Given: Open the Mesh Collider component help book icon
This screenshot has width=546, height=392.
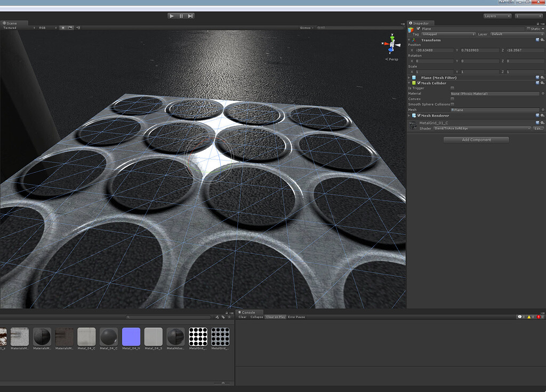Looking at the screenshot, I should tap(536, 83).
